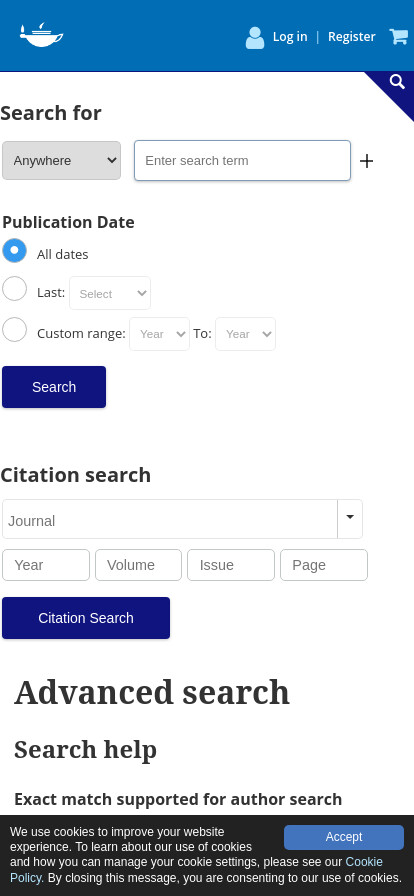Add another search field with plus icon
Image resolution: width=414 pixels, height=896 pixels.
coord(367,161)
